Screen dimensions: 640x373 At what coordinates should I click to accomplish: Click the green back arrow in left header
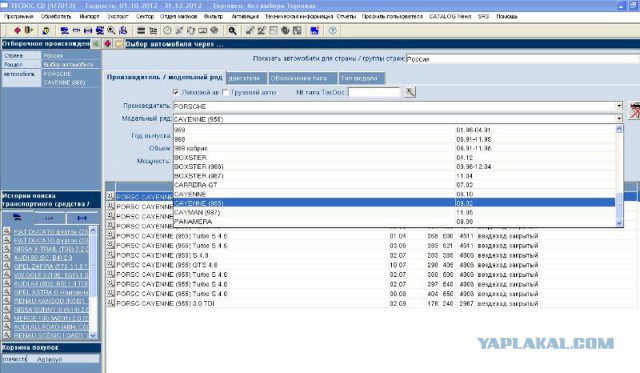pyautogui.click(x=96, y=44)
